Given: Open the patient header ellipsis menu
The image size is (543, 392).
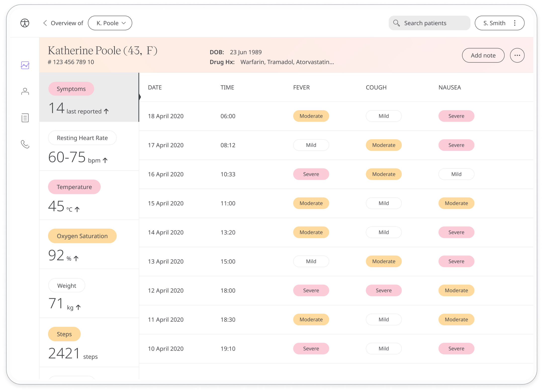Looking at the screenshot, I should [517, 55].
